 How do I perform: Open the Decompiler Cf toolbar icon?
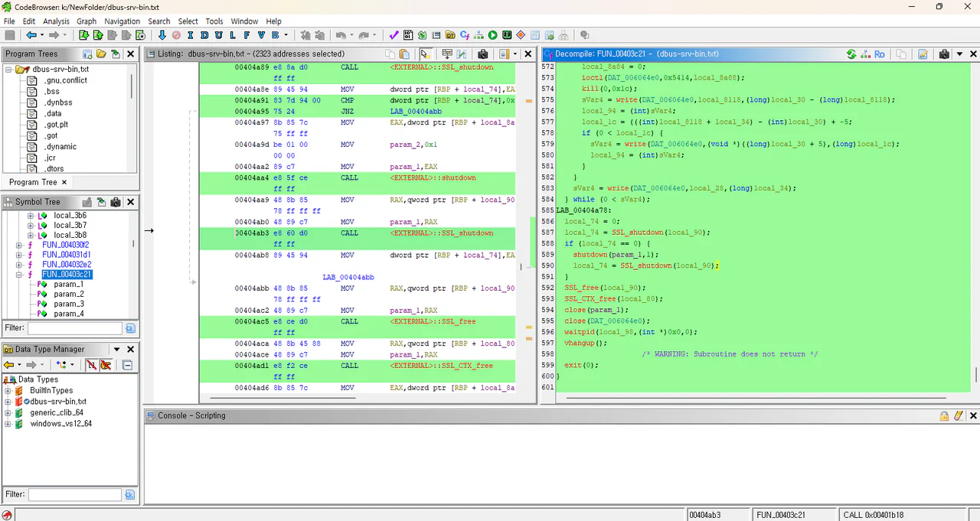tap(465, 35)
